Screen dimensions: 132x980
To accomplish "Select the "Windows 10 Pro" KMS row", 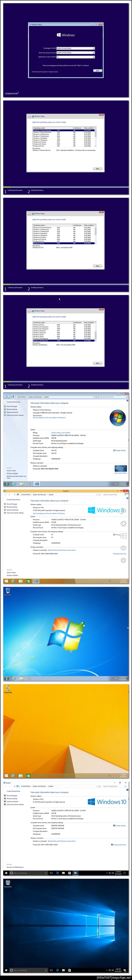I will tap(63, 337).
